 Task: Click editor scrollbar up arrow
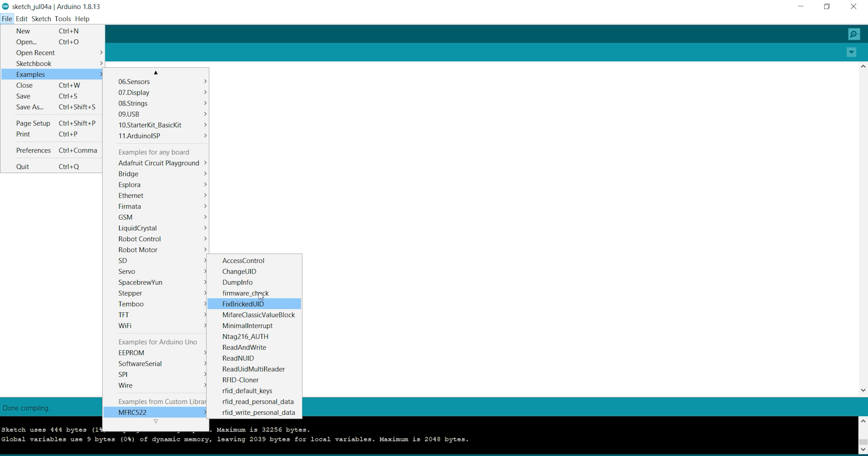tap(863, 66)
